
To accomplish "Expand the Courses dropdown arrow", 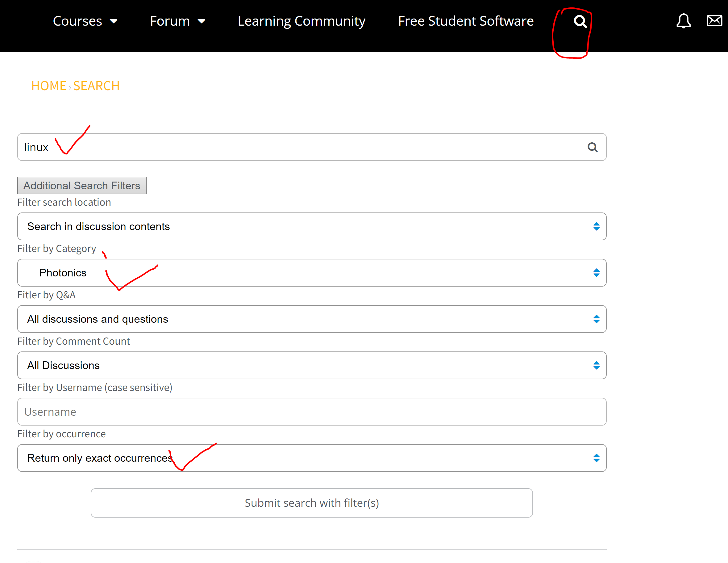I will 114,21.
